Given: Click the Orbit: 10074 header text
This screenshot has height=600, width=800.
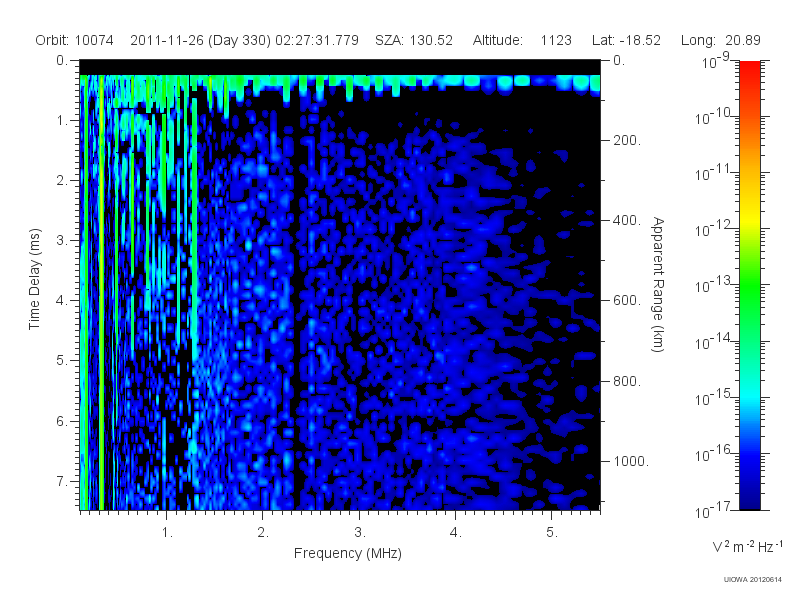Looking at the screenshot, I should (74, 40).
